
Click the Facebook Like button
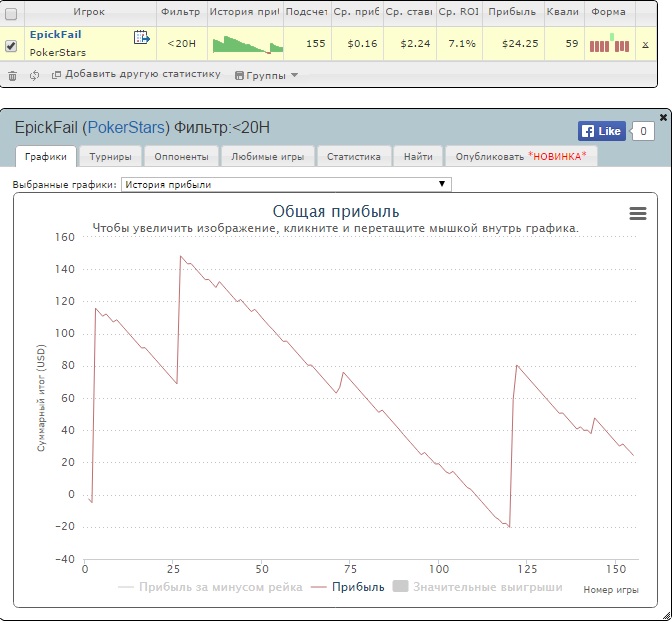click(602, 131)
